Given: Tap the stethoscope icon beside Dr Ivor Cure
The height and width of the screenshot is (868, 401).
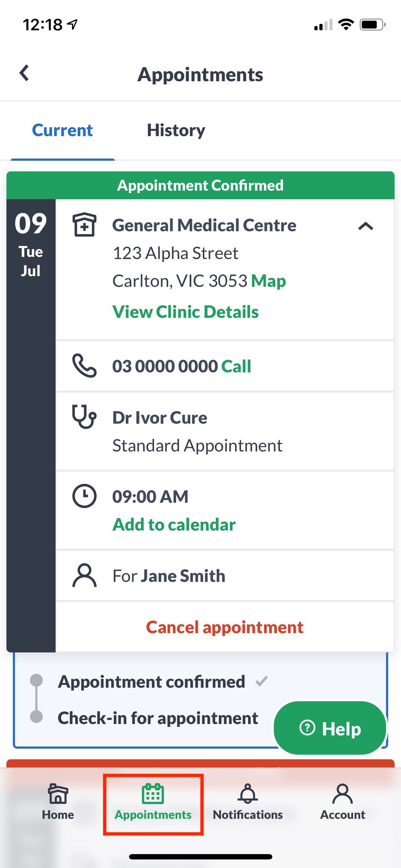Looking at the screenshot, I should point(84,416).
